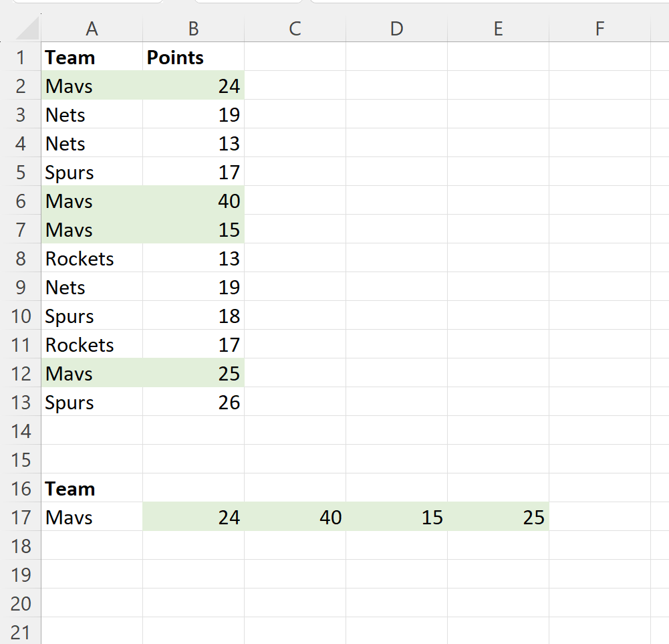Click column header A
Screen dimensions: 669x644
coord(92,28)
